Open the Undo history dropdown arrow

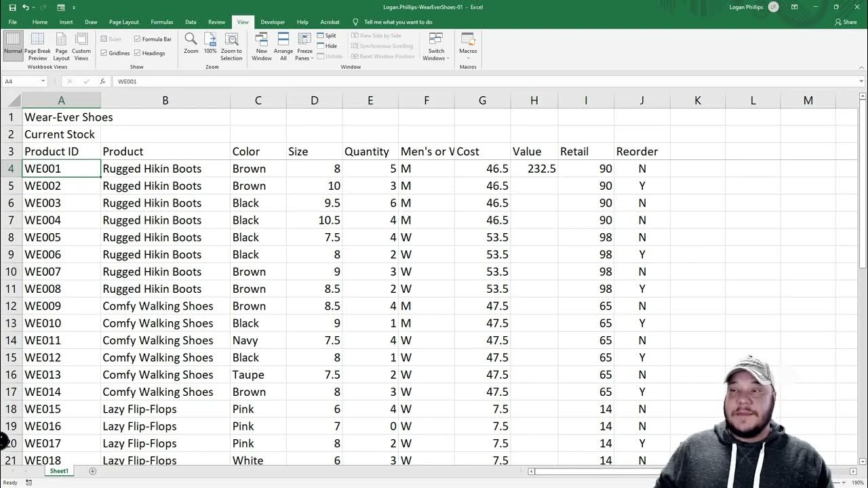(34, 7)
